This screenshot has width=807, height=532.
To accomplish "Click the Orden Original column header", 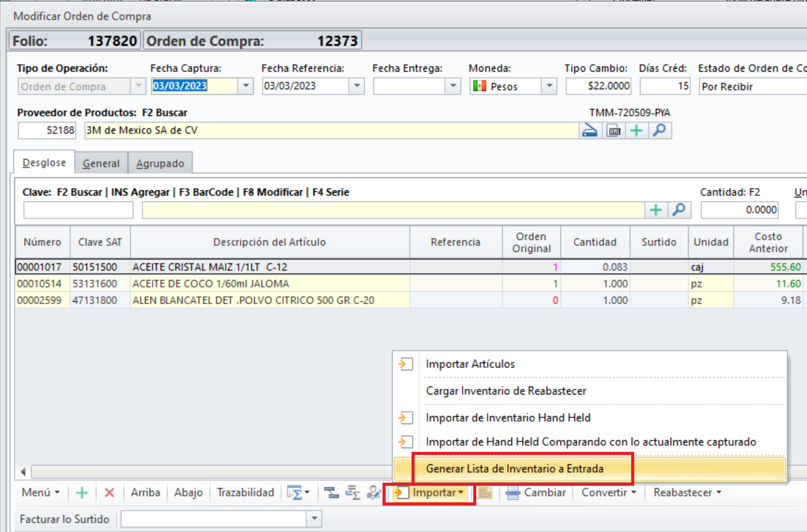I will (531, 242).
